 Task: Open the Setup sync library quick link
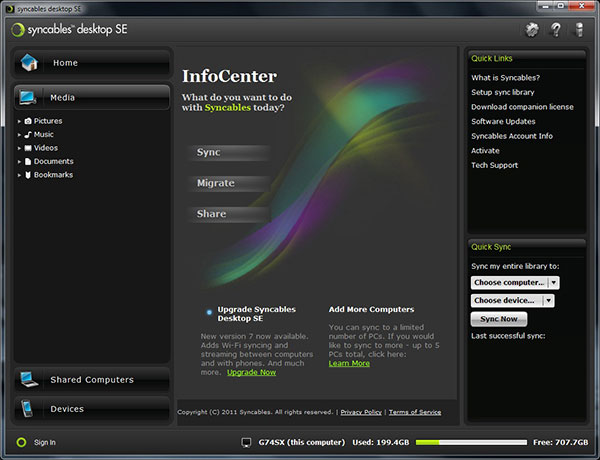pyautogui.click(x=502, y=92)
